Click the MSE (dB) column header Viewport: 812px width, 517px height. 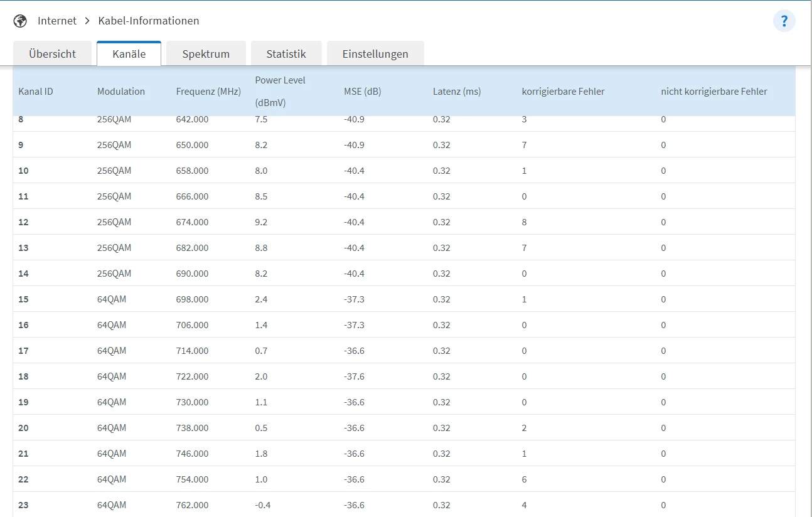point(362,92)
